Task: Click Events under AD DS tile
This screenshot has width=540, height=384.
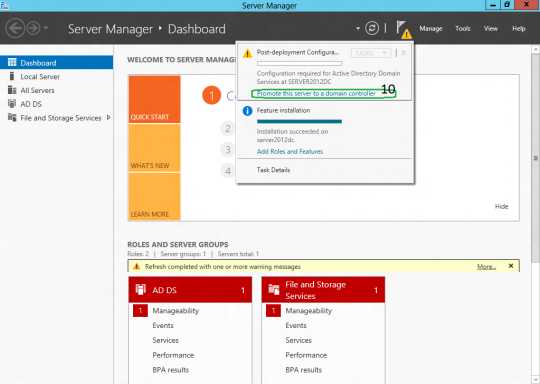Action: click(x=163, y=325)
